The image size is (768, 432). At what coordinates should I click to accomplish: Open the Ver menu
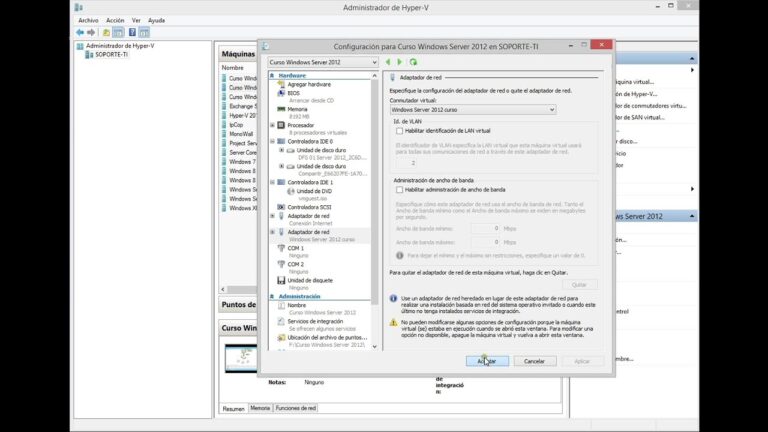136,21
